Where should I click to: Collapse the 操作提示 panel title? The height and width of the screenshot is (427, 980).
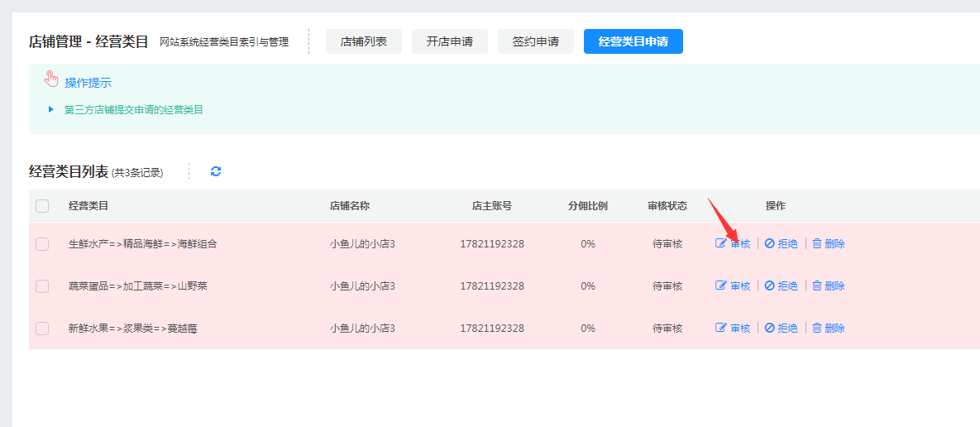[x=88, y=83]
